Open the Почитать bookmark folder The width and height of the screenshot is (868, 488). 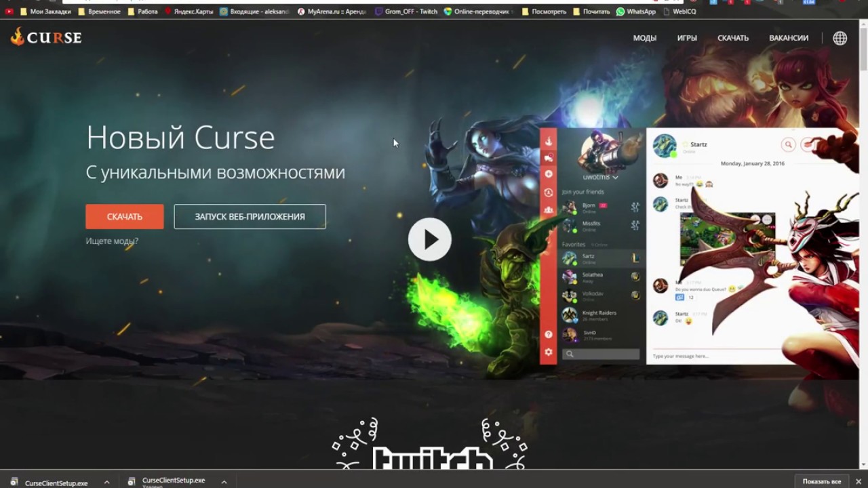coord(591,12)
